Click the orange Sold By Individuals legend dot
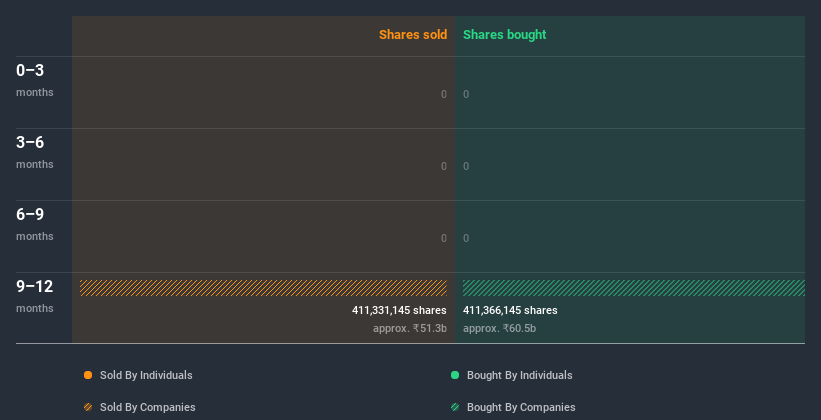Viewport: 821px width, 420px height. point(88,375)
